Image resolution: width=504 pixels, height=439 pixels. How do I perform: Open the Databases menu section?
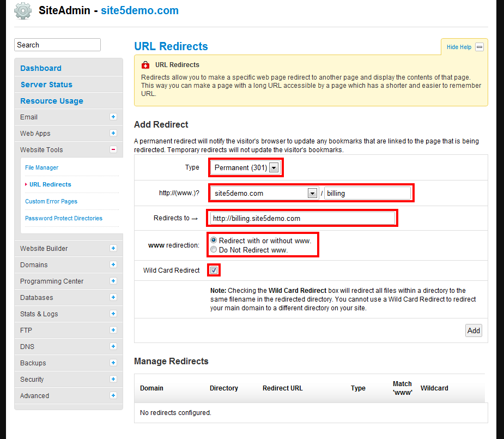[69, 298]
